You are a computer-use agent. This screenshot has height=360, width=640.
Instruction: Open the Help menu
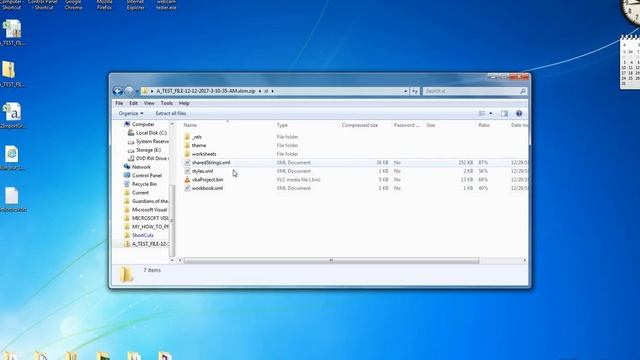184,103
